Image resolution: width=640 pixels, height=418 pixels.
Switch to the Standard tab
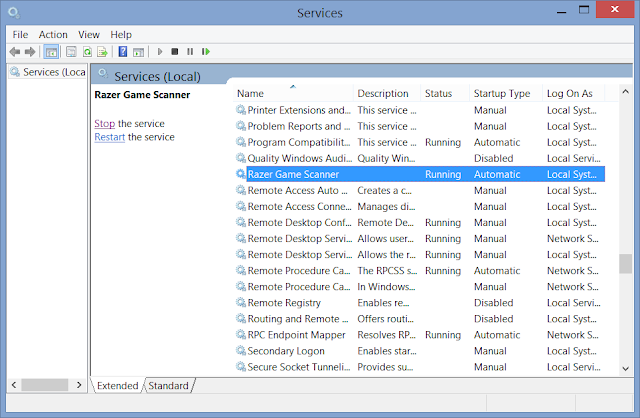click(x=168, y=385)
